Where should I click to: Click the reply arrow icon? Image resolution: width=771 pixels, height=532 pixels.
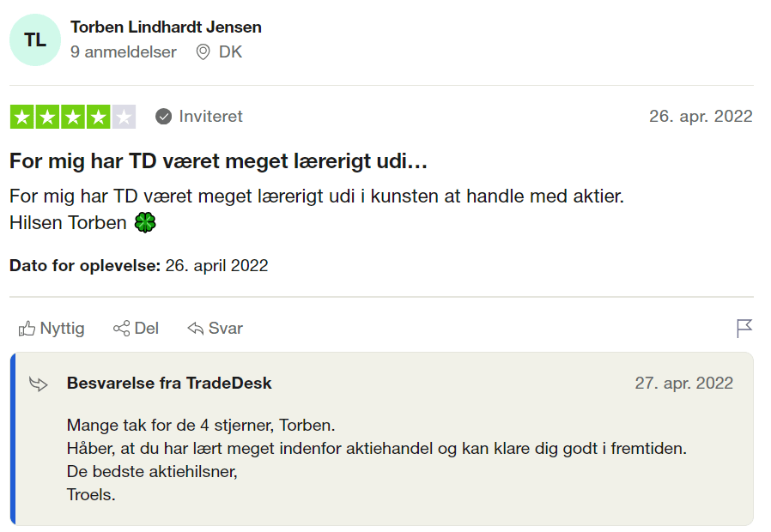coord(195,328)
